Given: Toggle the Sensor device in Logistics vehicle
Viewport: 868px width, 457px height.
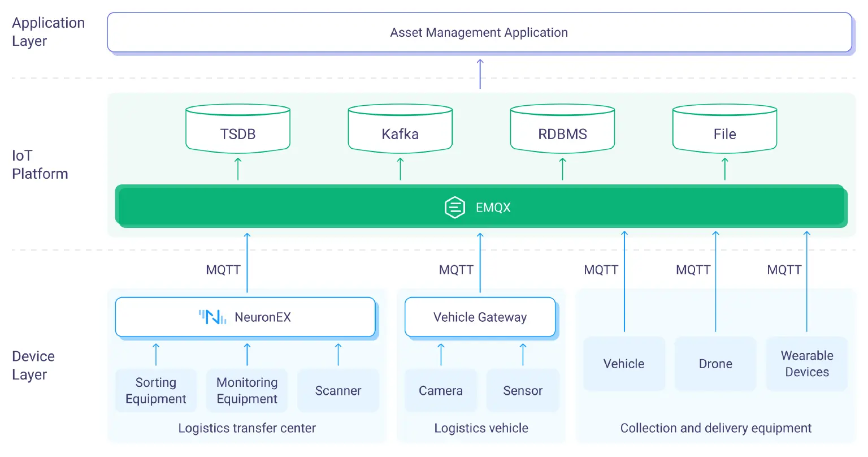Looking at the screenshot, I should pyautogui.click(x=522, y=390).
